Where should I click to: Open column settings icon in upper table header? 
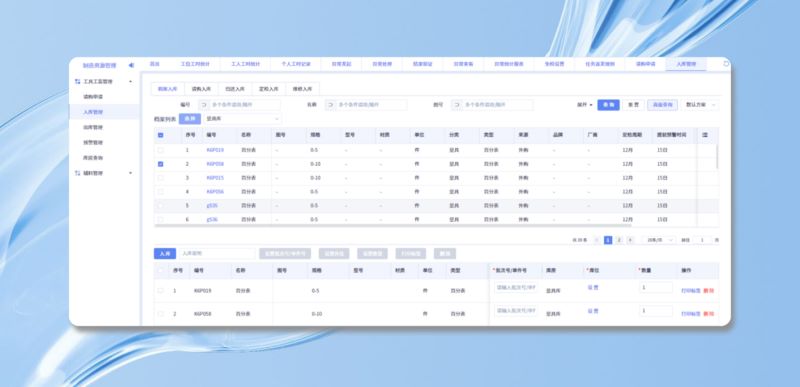pyautogui.click(x=705, y=135)
